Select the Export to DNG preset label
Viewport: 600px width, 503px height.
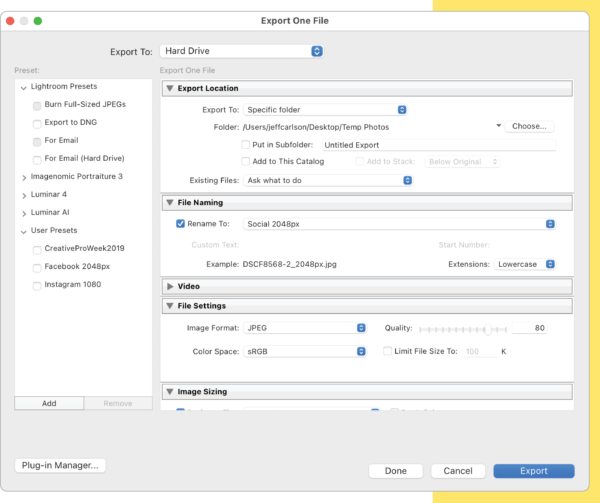coord(71,122)
